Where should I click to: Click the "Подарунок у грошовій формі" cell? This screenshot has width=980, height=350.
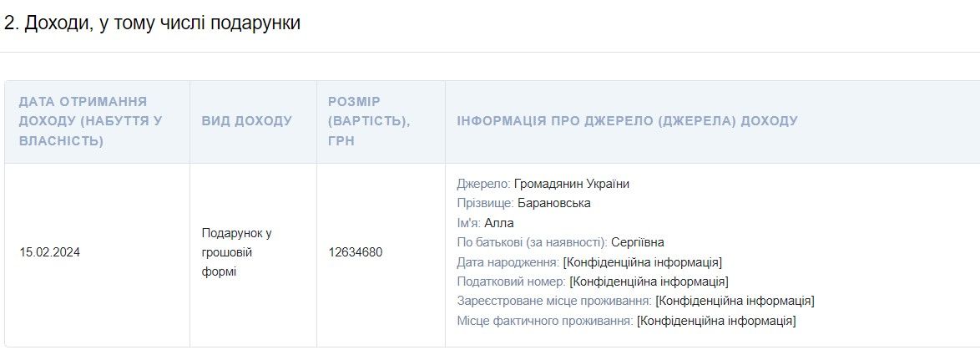pos(236,252)
